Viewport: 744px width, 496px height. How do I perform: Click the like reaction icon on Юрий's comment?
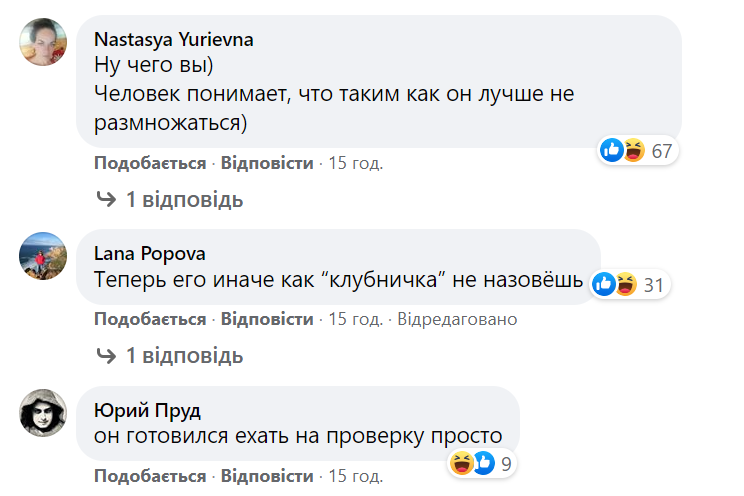tap(483, 462)
